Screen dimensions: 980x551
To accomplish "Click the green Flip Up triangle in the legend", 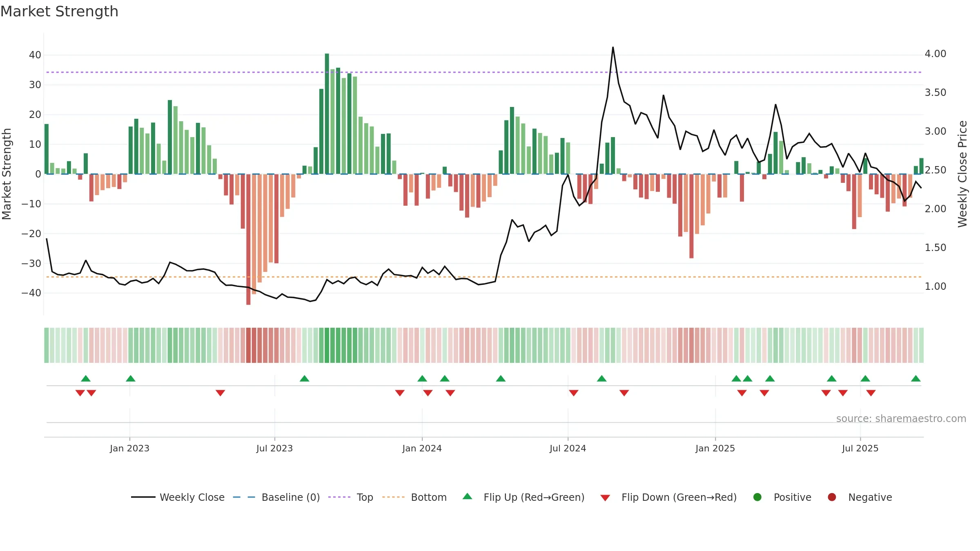I will [x=468, y=496].
